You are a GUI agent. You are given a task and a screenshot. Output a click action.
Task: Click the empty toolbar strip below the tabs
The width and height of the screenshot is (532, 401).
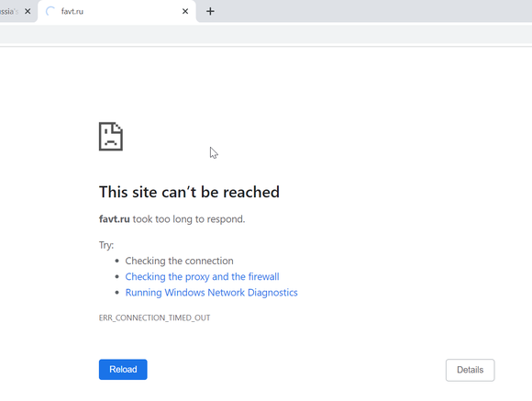(266, 34)
